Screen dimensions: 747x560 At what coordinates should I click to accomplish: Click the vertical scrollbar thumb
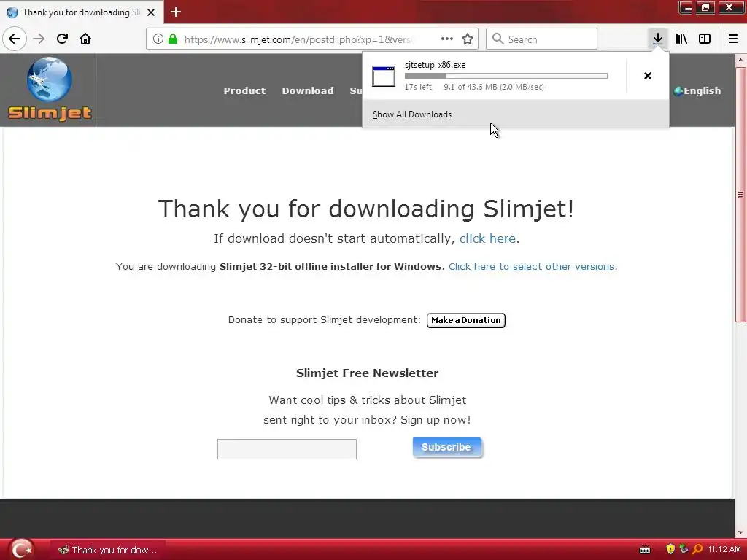click(x=740, y=195)
